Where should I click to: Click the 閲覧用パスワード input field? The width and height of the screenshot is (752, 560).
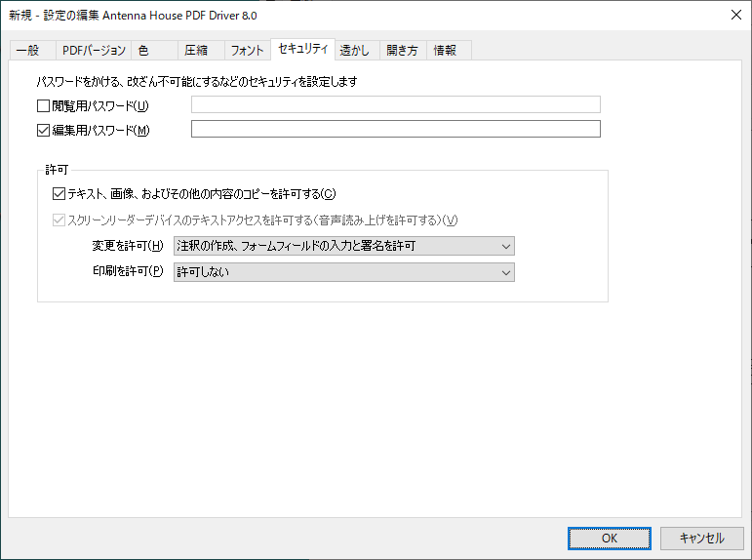point(396,104)
